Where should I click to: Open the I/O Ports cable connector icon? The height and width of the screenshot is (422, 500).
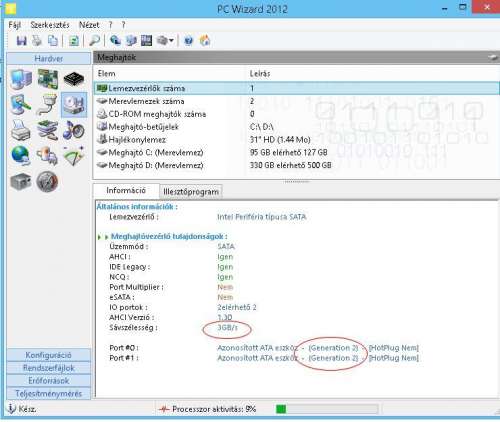pyautogui.click(x=47, y=105)
